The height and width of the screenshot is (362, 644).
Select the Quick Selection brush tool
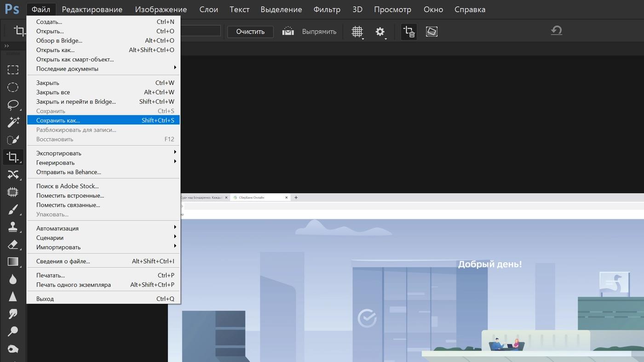[13, 140]
